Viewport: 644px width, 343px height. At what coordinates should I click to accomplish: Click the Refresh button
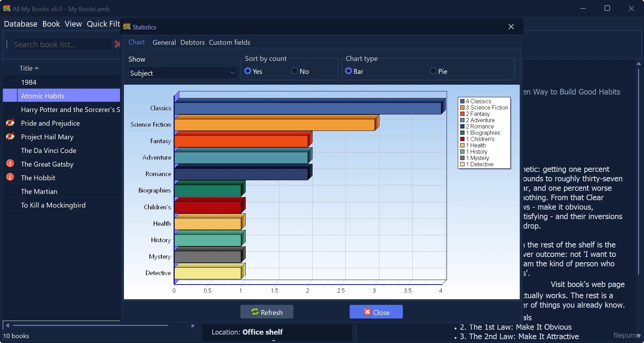(x=267, y=312)
